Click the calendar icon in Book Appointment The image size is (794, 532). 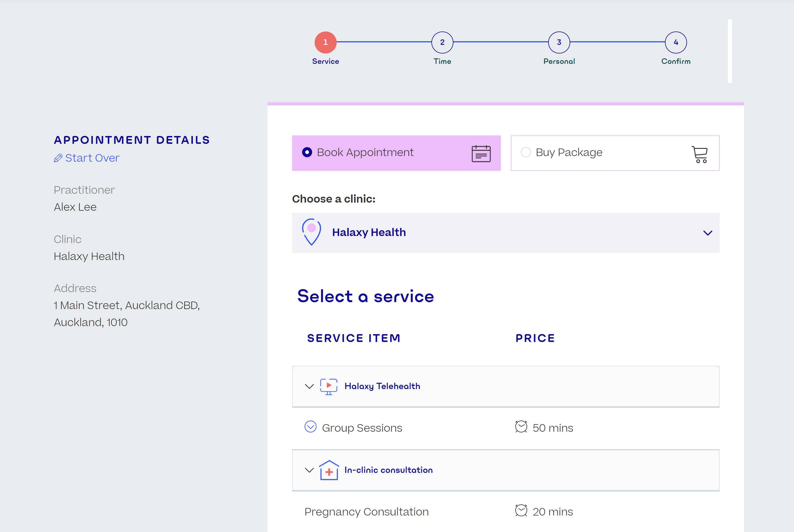click(x=481, y=154)
